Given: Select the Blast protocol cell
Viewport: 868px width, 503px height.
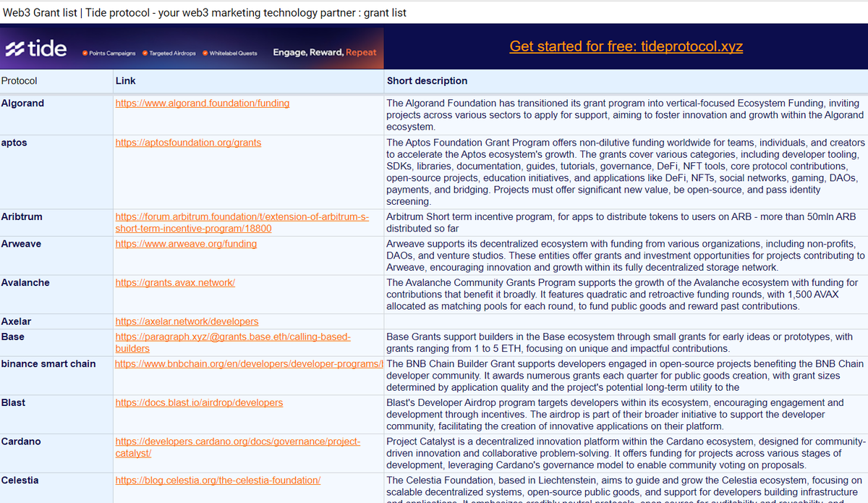Looking at the screenshot, I should tap(56, 414).
